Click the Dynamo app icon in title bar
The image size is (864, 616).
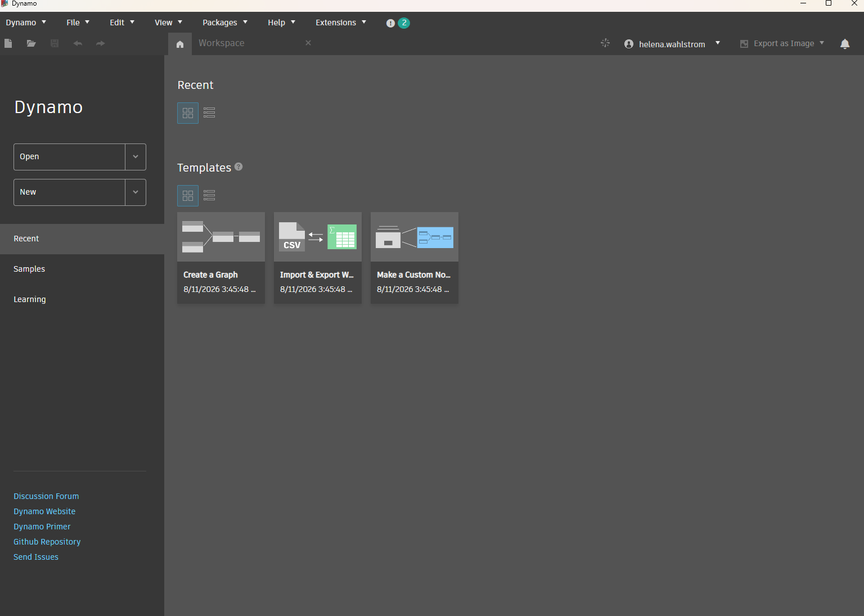[4, 3]
